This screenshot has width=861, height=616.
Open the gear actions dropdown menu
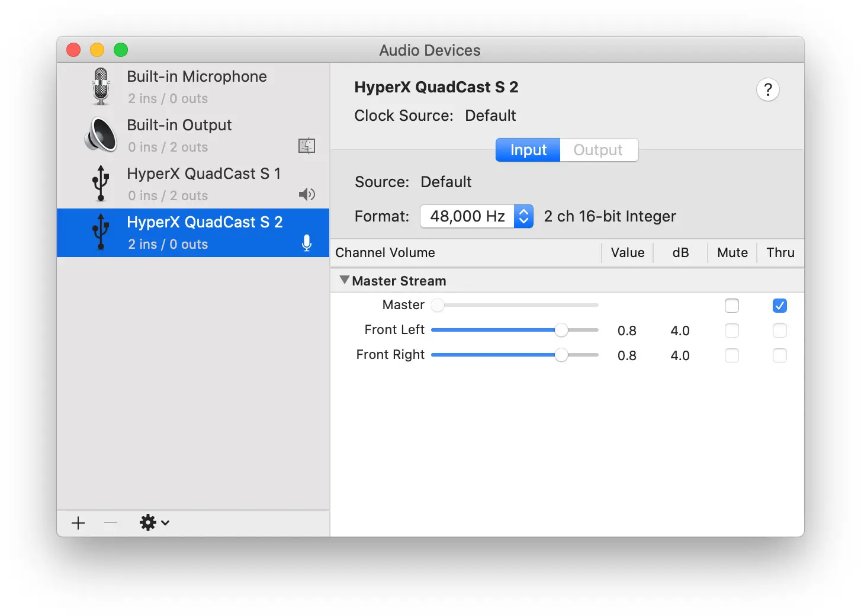click(x=154, y=523)
